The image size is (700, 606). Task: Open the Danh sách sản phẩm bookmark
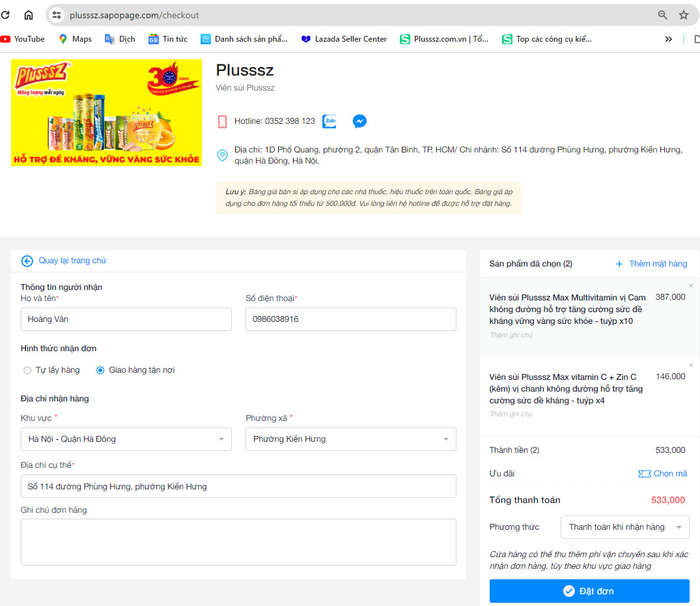244,39
